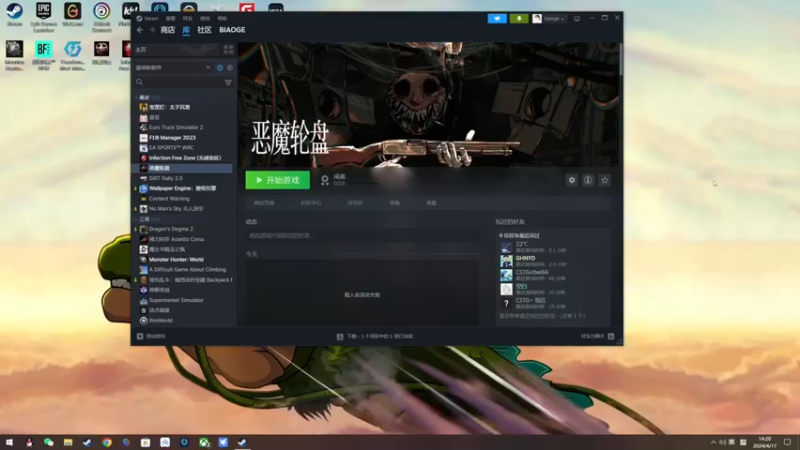Viewport: 800px width, 450px height.
Task: Open the Windows Start button
Action: 9,442
